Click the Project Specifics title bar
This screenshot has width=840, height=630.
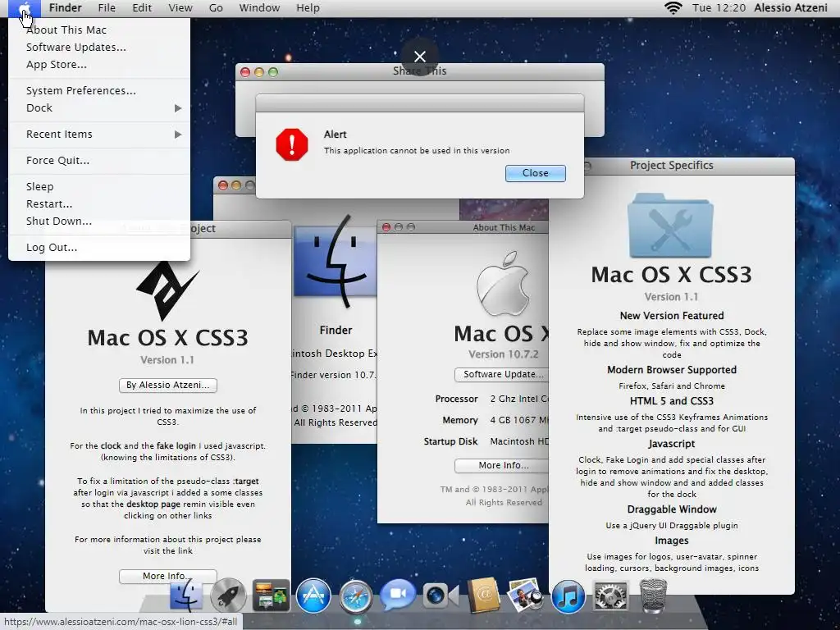(671, 166)
